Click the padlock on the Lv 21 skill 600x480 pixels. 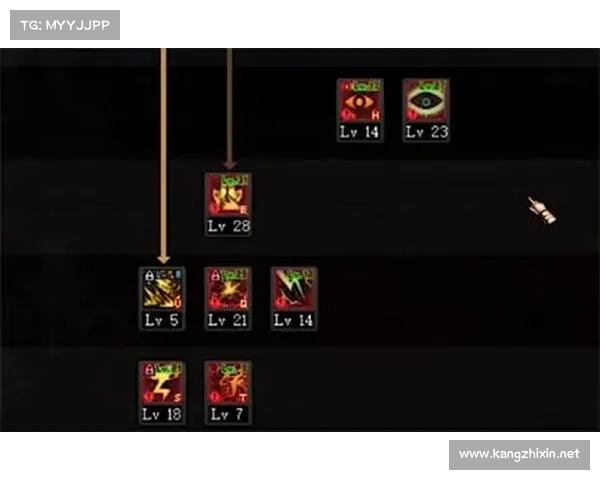[x=215, y=275]
